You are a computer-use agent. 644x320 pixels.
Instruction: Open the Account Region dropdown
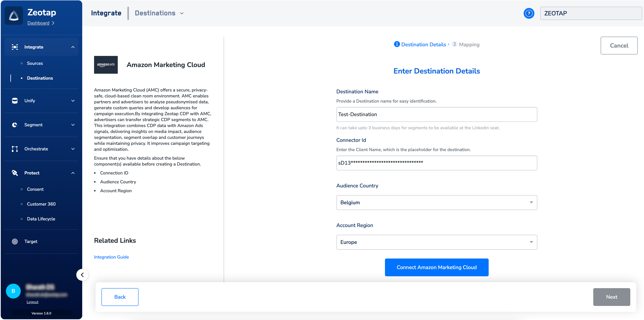coord(436,242)
